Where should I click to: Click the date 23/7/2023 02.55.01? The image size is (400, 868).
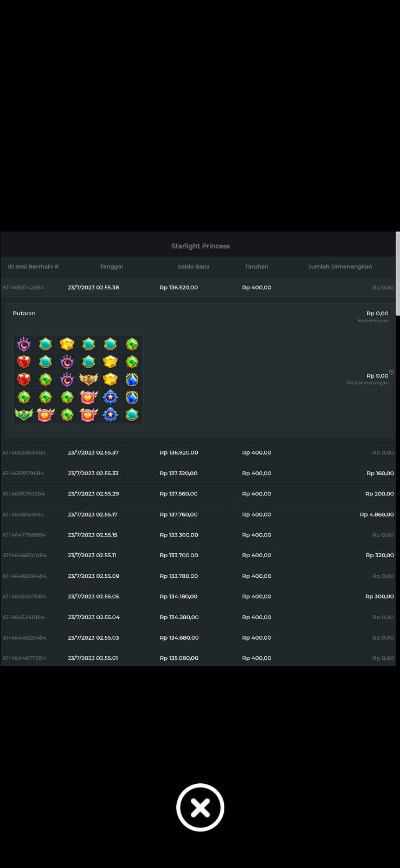coord(93,658)
